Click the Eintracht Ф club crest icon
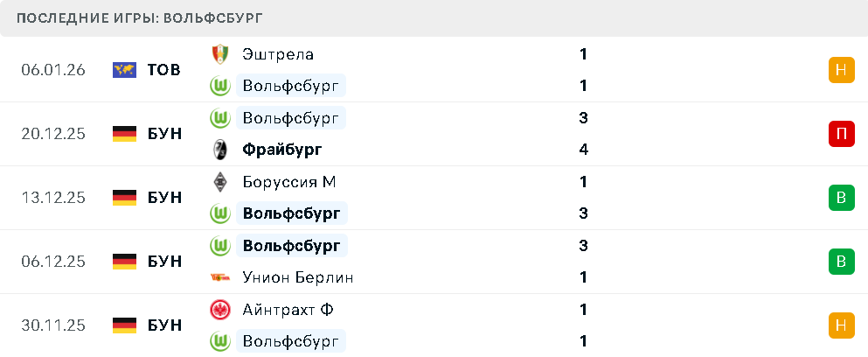 coord(219,310)
